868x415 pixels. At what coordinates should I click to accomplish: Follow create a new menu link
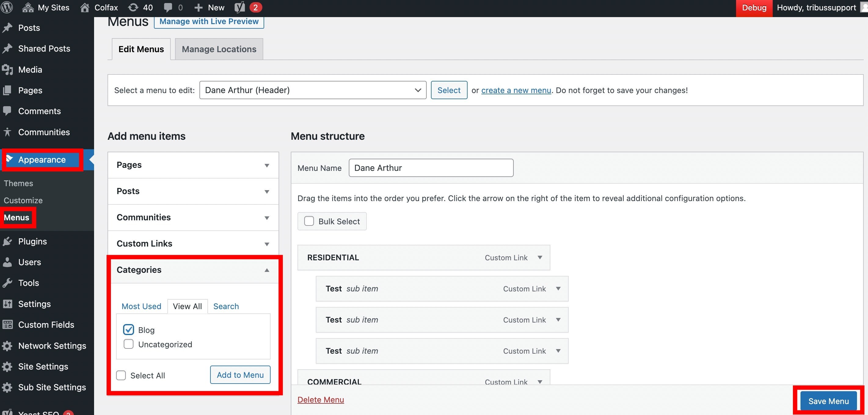coord(516,90)
